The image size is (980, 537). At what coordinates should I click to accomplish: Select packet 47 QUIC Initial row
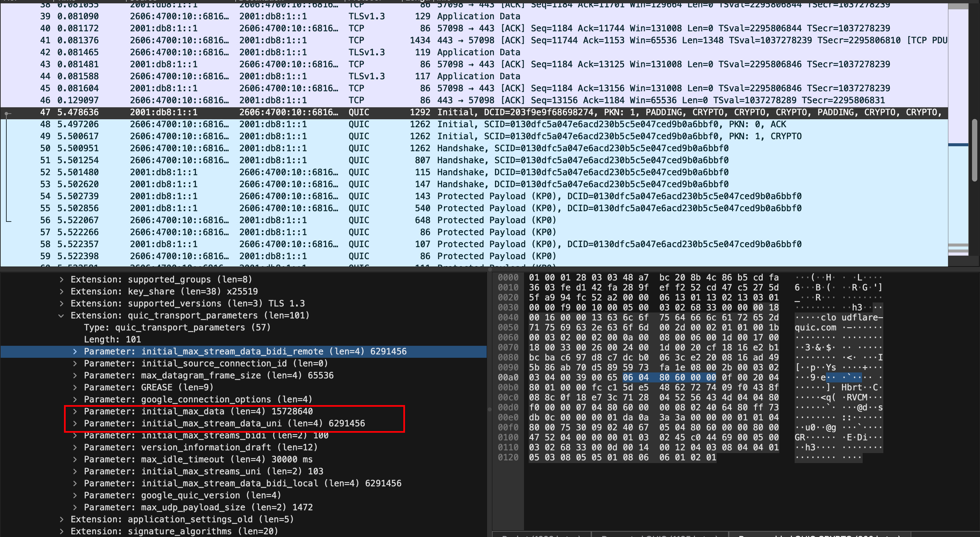[474, 112]
